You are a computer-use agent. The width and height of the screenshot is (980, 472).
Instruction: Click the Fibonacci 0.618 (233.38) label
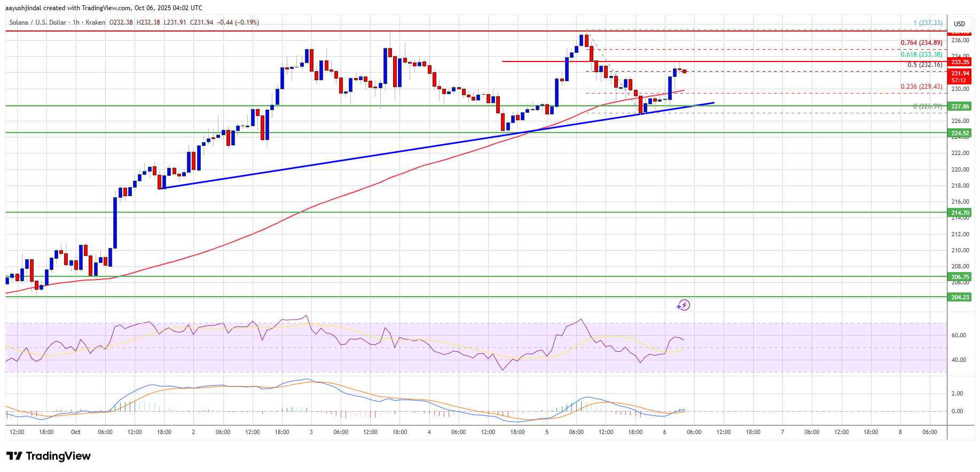tap(921, 55)
